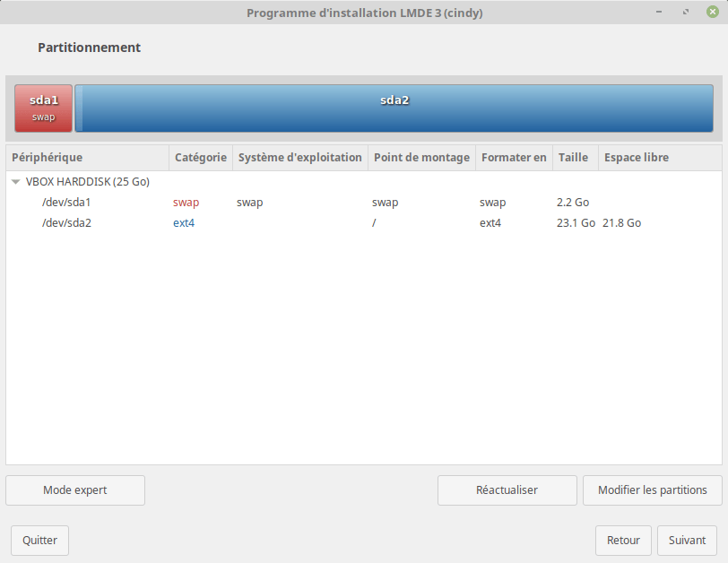Click the Système d'exploitation column header
Viewport: 728px width, 563px height.
coord(299,158)
